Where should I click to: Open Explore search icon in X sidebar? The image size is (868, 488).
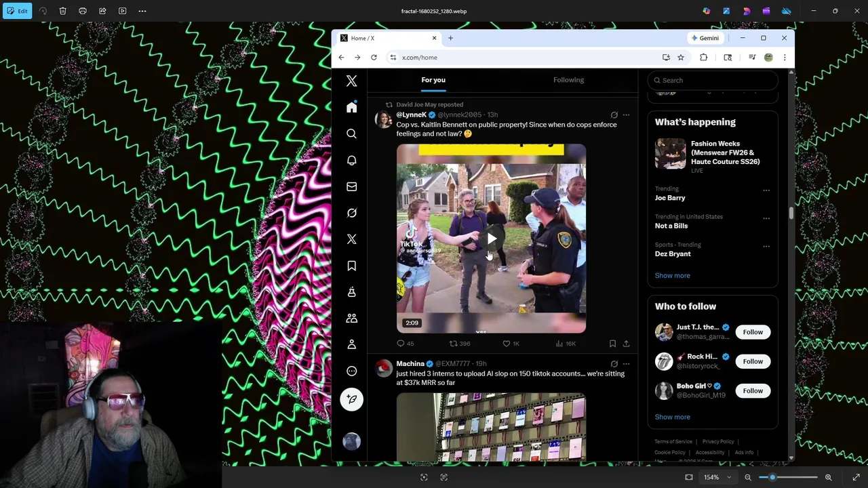[351, 134]
